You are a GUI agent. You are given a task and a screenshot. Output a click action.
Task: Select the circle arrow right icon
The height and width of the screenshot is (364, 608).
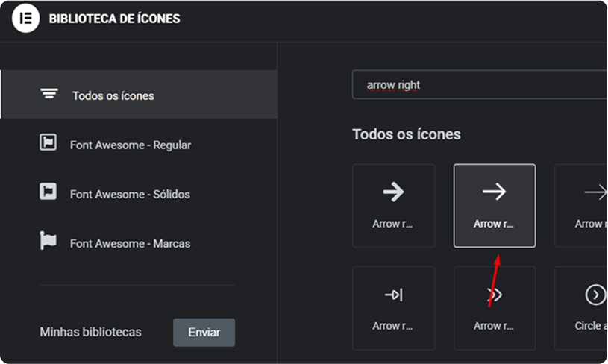[x=591, y=307]
